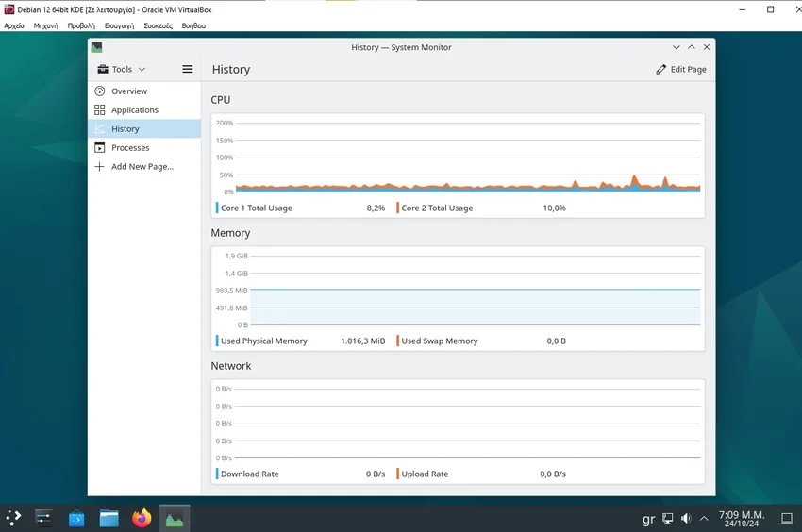This screenshot has height=532, width=802.
Task: Click Edit Page button
Action: [x=681, y=69]
